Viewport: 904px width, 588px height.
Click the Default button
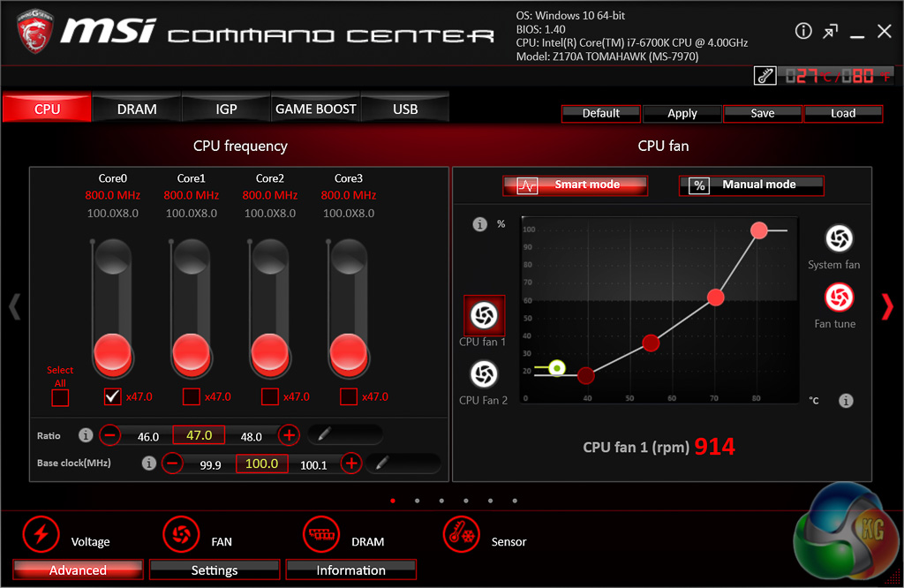click(x=600, y=114)
